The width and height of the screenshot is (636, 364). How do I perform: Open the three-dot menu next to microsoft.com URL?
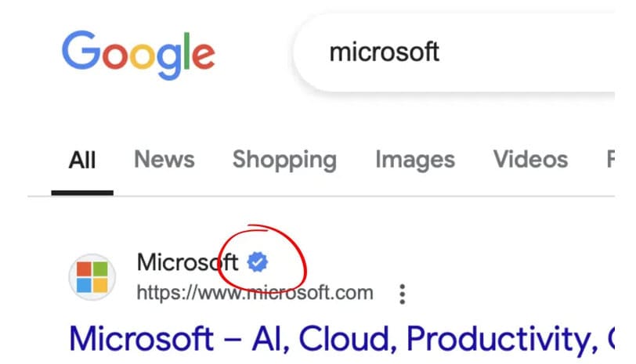click(x=402, y=294)
